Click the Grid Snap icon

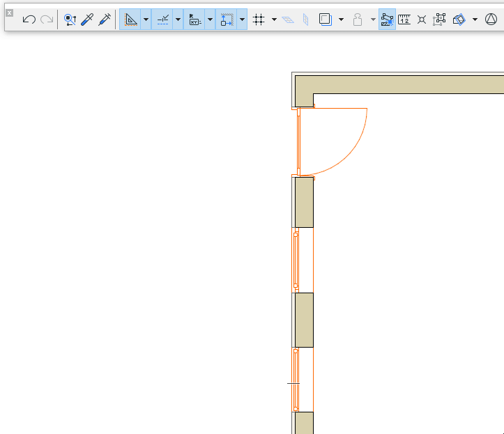click(259, 20)
